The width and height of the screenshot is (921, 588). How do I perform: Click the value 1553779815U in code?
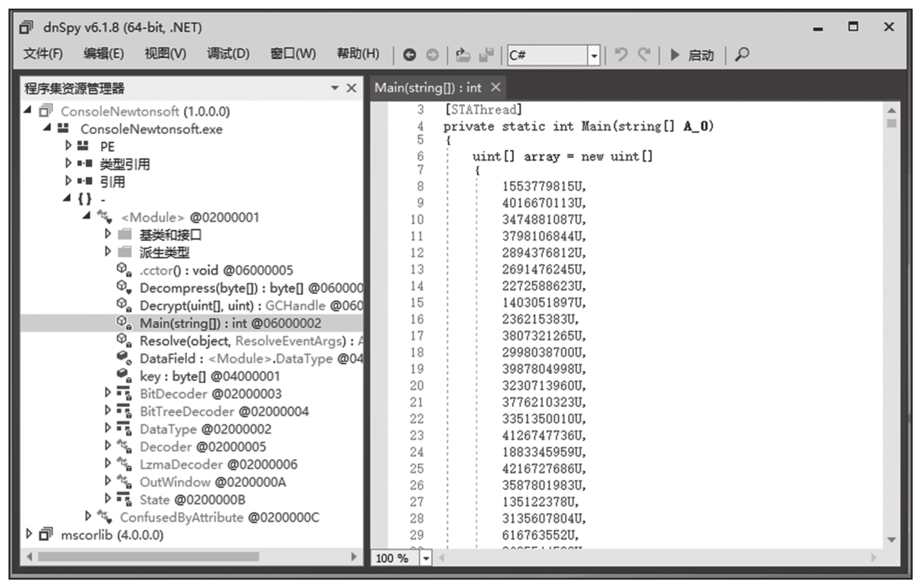coord(544,185)
